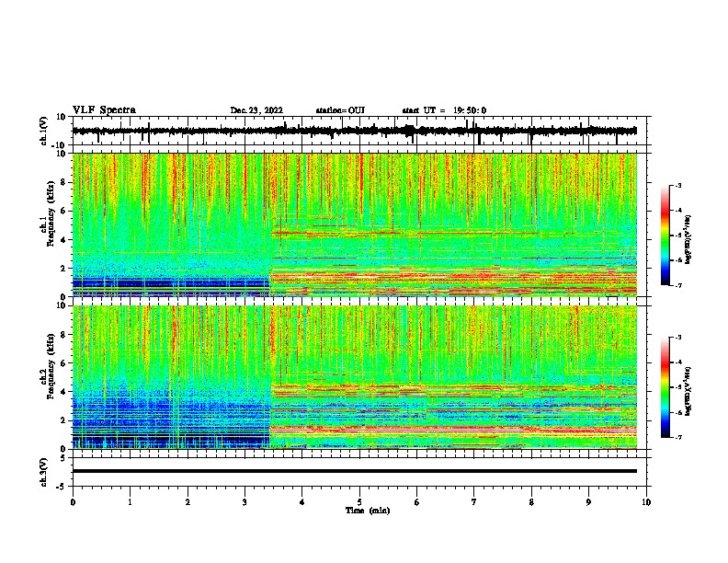Viewport: 728px width, 563px height.
Task: Click the -7 label on ch.2 color scale
Action: click(x=677, y=437)
